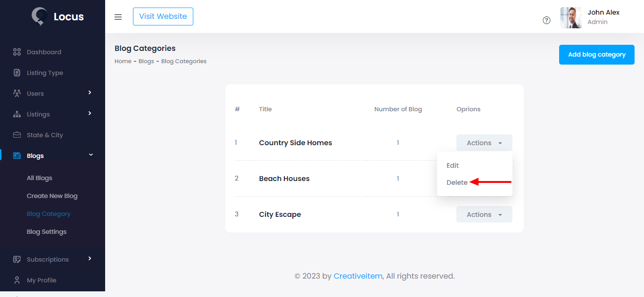Choose Edit in the Actions menu
The height and width of the screenshot is (297, 644).
point(453,165)
